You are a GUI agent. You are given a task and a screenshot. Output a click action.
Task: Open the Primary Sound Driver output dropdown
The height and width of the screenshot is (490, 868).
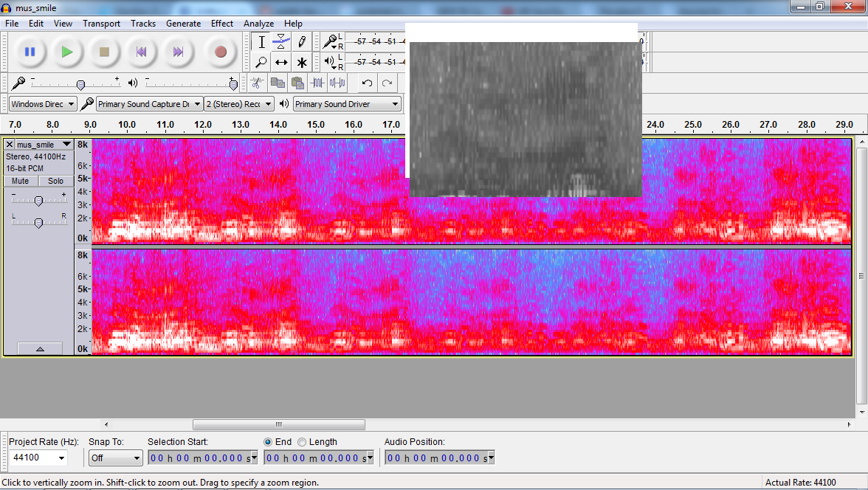[347, 103]
